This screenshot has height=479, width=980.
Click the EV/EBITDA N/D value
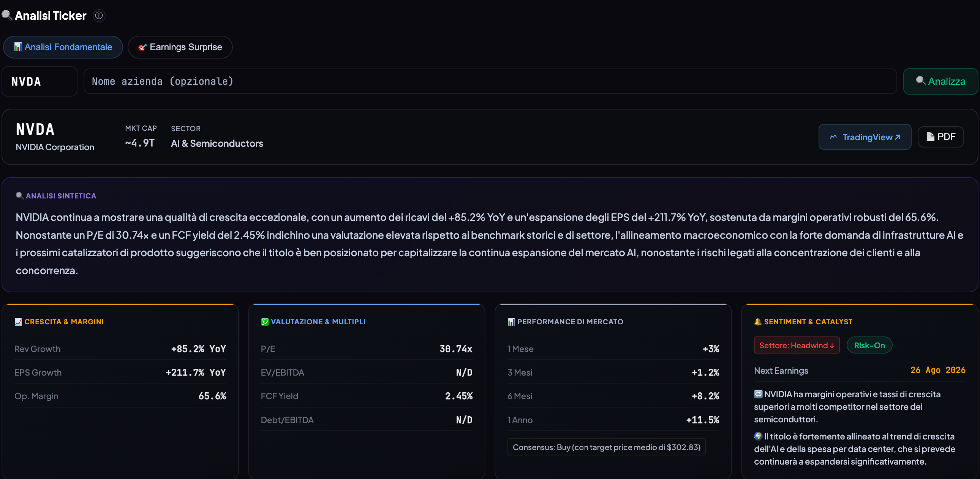tap(464, 373)
